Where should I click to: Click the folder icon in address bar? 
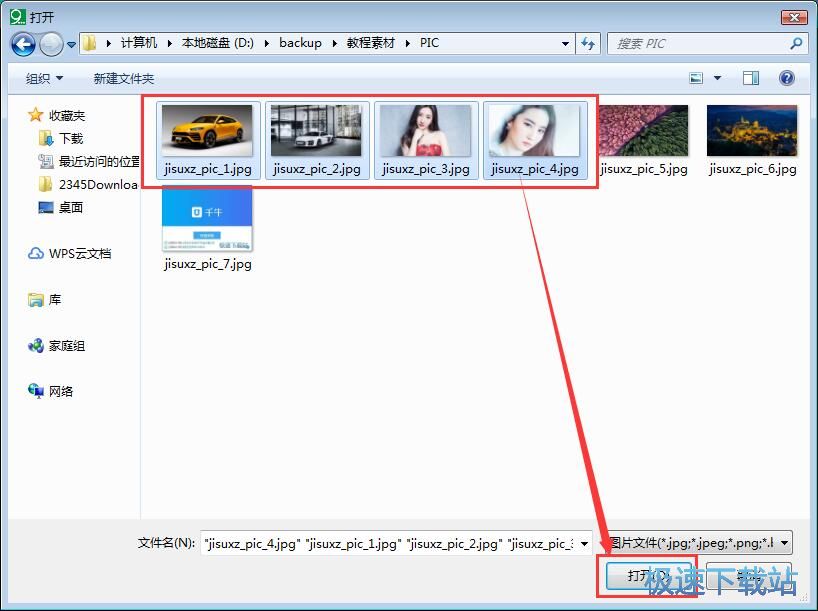click(90, 43)
